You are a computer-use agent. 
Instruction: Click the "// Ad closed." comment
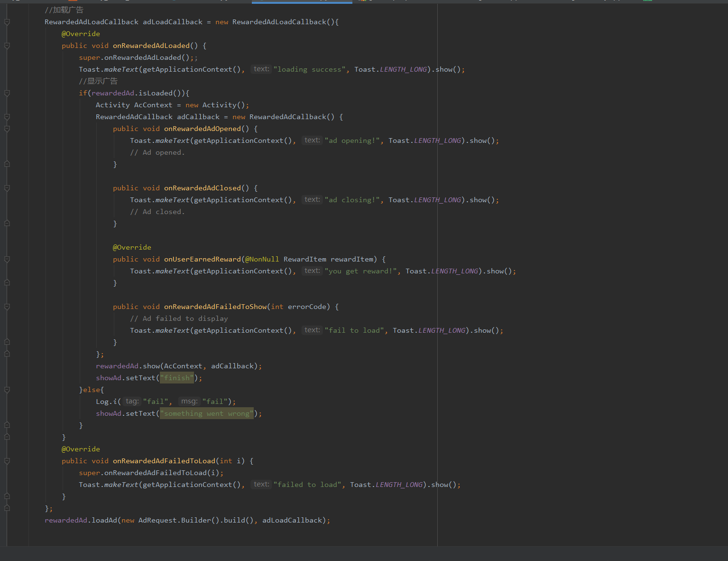[x=157, y=212]
